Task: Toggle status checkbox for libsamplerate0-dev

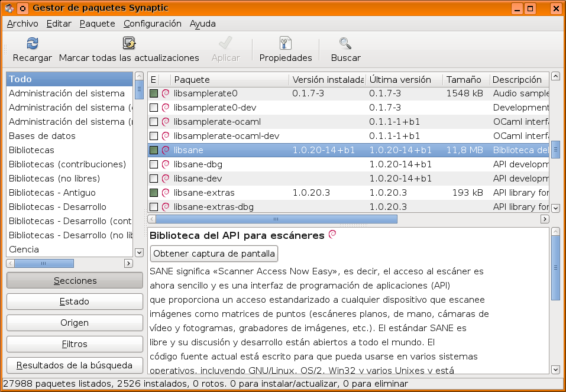Action: point(154,108)
